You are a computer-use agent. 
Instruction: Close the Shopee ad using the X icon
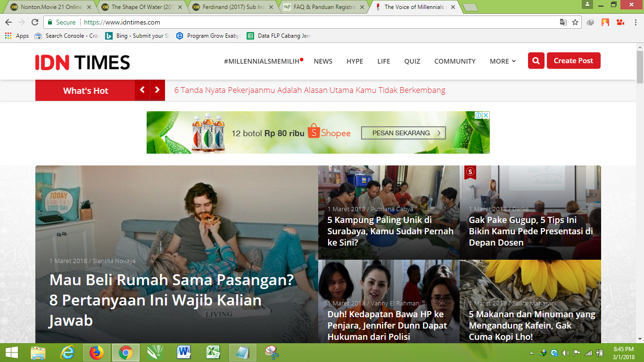[486, 115]
